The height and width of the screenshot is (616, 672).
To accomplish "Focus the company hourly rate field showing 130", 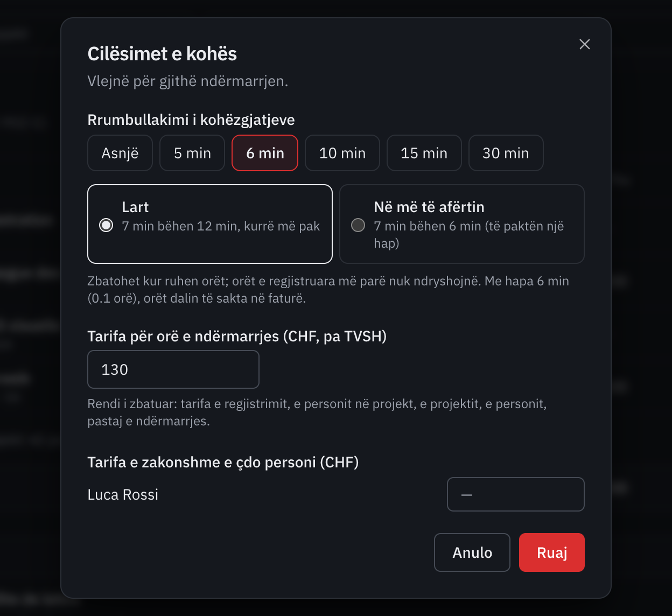I will (x=173, y=369).
